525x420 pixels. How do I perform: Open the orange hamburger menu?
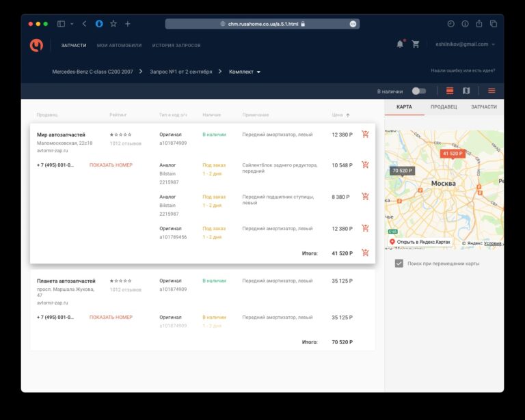click(492, 91)
